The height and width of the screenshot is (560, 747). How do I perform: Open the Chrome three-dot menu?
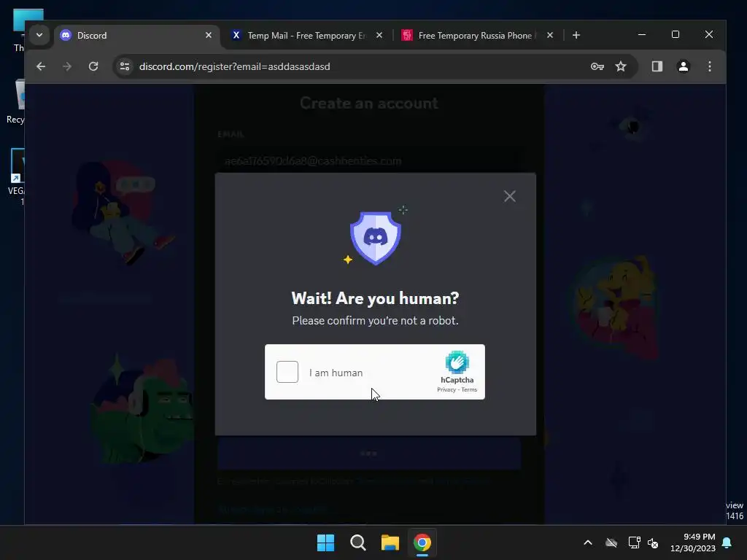710,66
